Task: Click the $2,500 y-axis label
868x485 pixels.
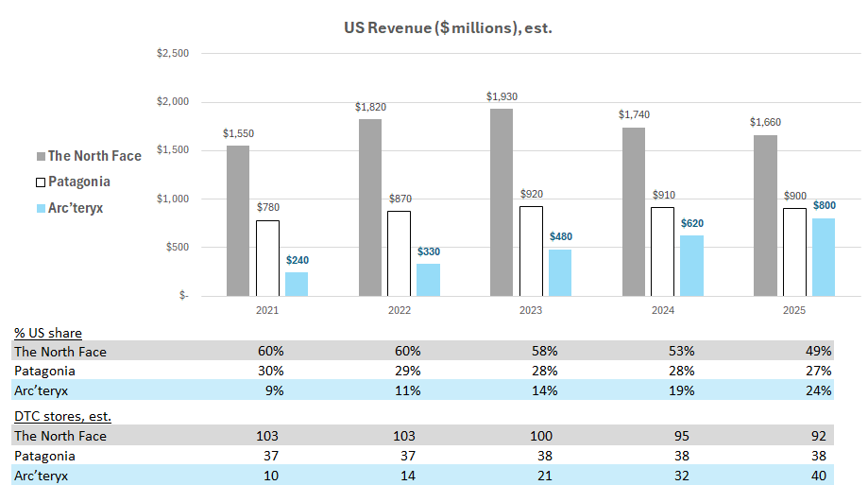Action: pyautogui.click(x=173, y=53)
